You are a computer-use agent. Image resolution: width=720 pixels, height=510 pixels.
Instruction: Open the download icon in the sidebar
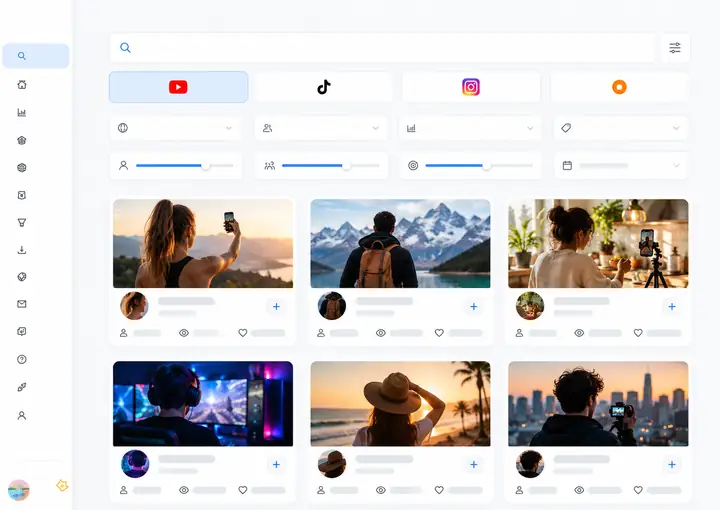(22, 250)
